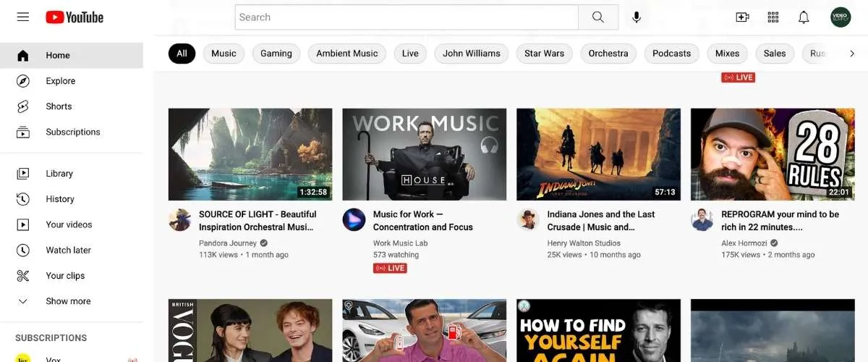Select the Podcasts filter chip
Image resolution: width=868 pixels, height=362 pixels.
(x=671, y=54)
